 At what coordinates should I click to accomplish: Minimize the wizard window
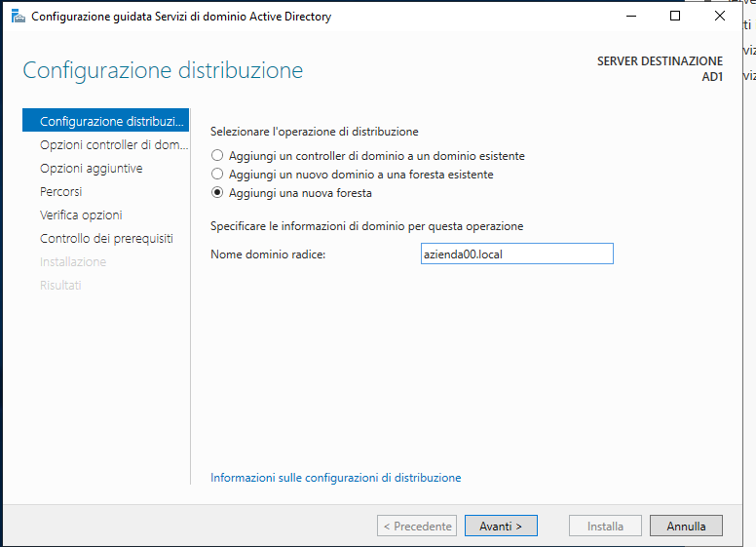pos(631,17)
